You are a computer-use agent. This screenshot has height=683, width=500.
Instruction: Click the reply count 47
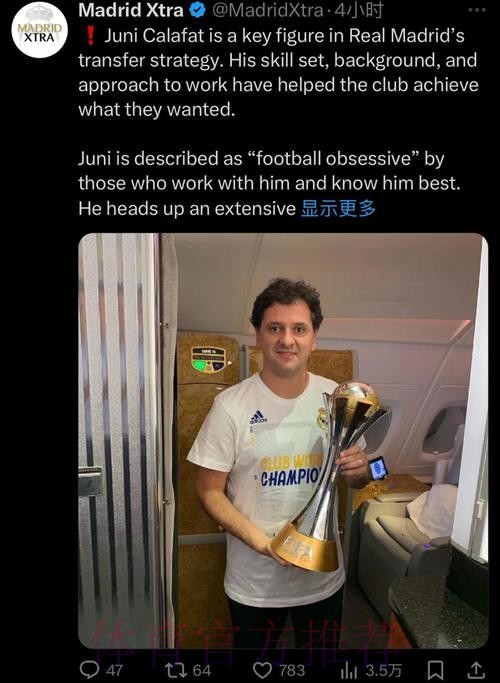tap(115, 670)
